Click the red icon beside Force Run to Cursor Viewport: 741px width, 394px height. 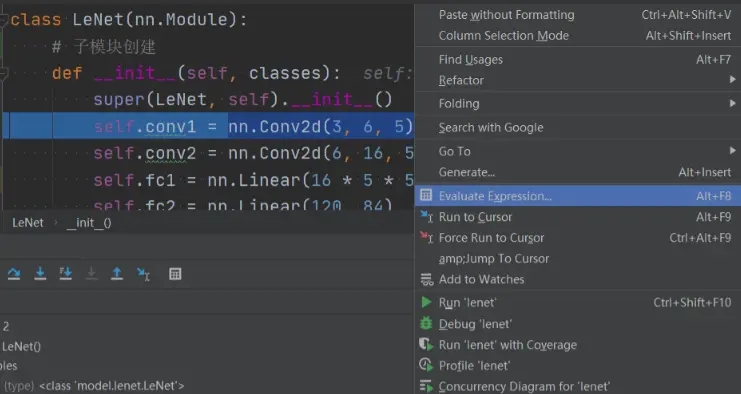pos(426,237)
